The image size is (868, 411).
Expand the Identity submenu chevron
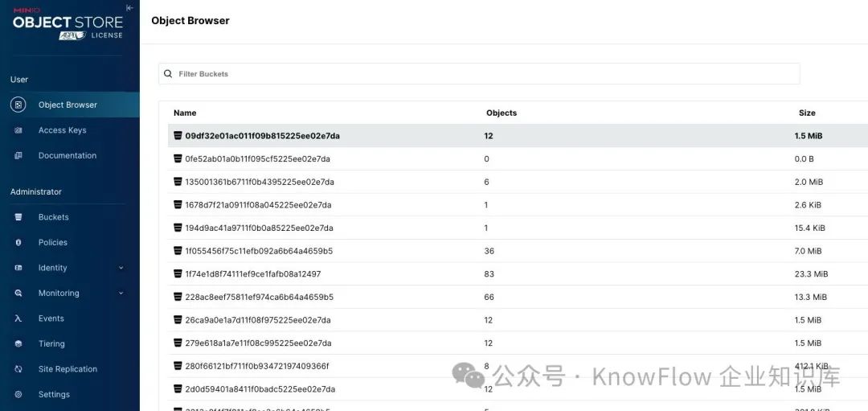coord(121,268)
